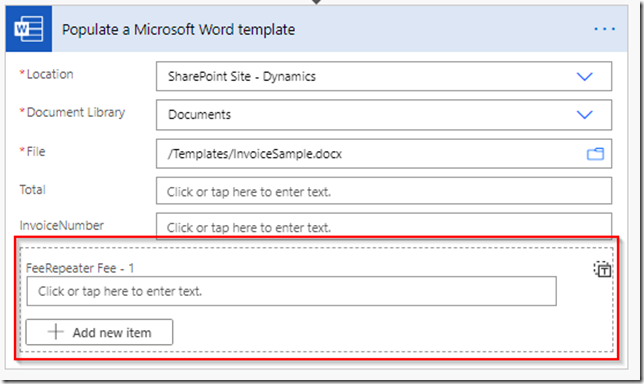Click the plus icon beside Add new item
644x384 pixels.
coord(55,332)
